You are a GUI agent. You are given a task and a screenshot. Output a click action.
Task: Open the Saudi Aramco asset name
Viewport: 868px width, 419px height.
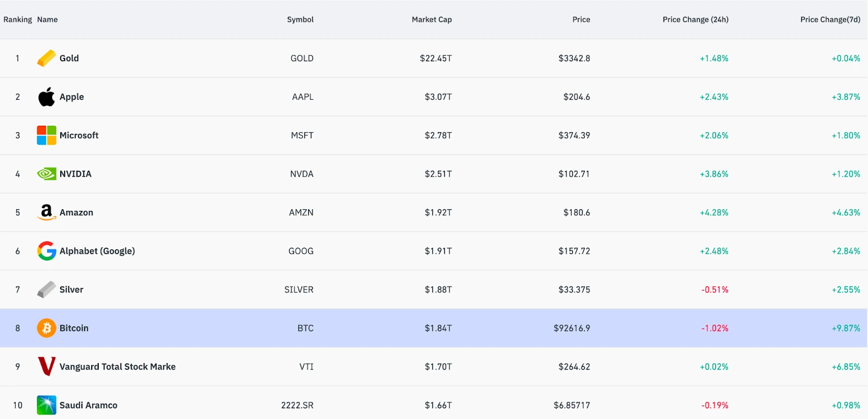tap(88, 405)
